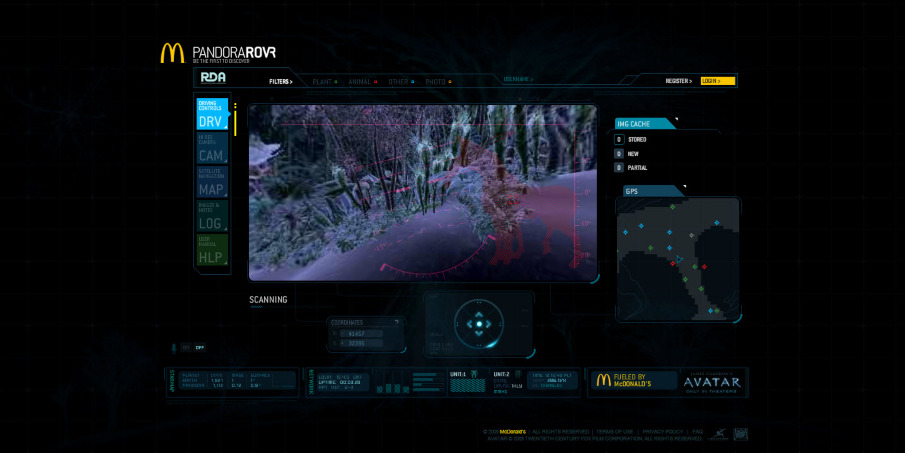Open the LOG images and notes tab
Viewport: 905px width, 453px height.
(212, 216)
